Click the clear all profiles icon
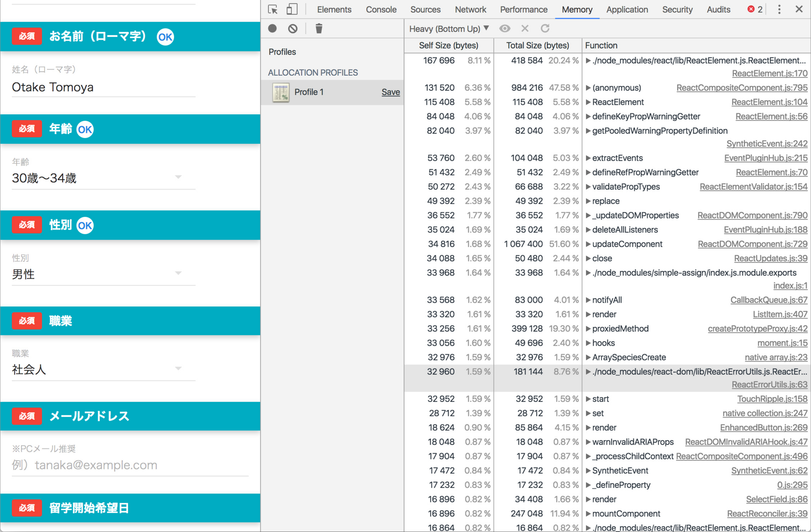This screenshot has width=811, height=532. [x=293, y=28]
